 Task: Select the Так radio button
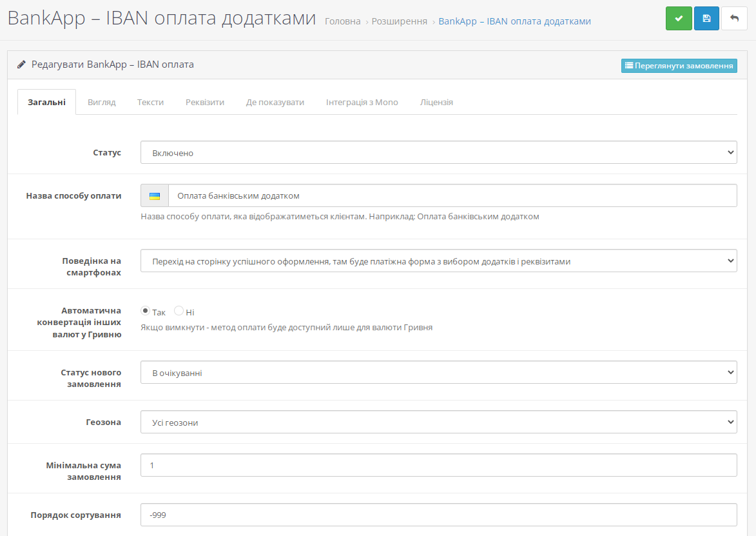pos(146,311)
